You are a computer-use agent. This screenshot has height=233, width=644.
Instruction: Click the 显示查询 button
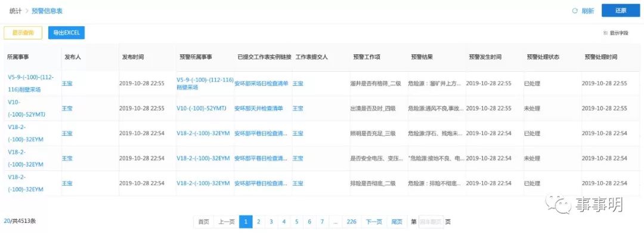(23, 33)
